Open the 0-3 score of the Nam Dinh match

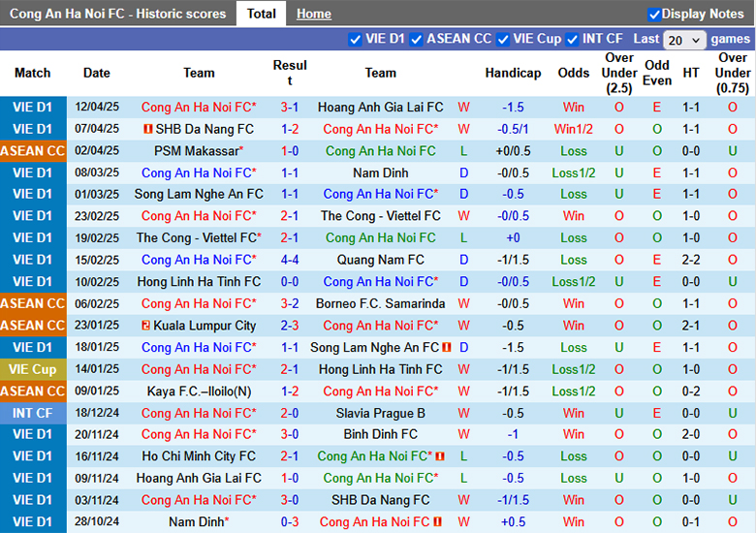(289, 522)
